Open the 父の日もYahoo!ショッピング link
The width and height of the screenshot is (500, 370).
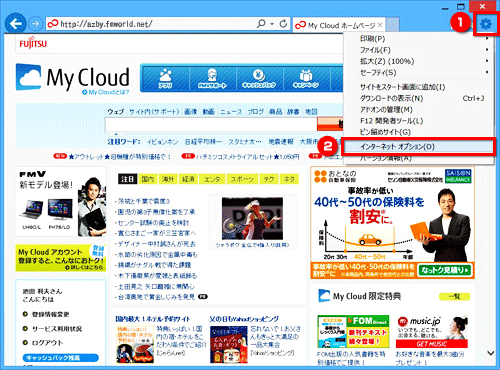pyautogui.click(x=244, y=319)
